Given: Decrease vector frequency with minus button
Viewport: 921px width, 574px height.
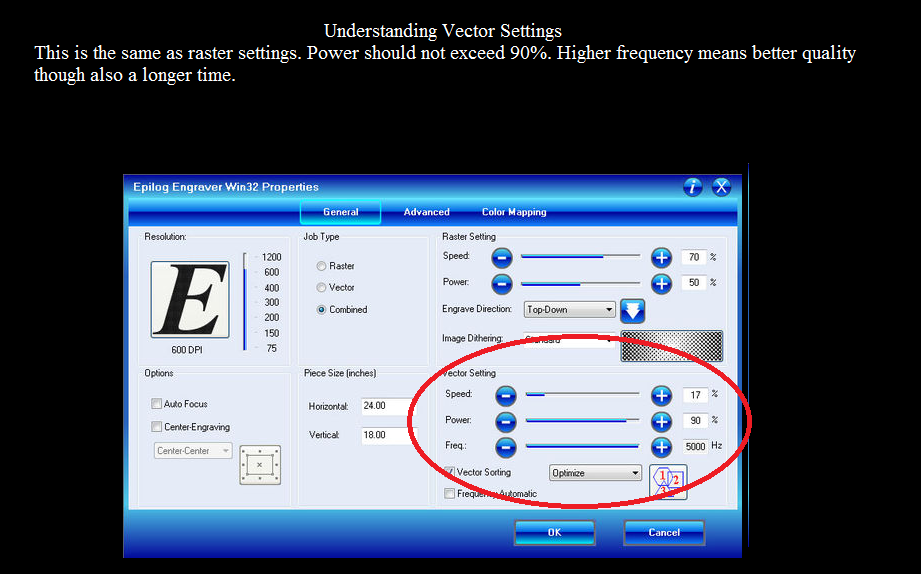Looking at the screenshot, I should coord(505,447).
